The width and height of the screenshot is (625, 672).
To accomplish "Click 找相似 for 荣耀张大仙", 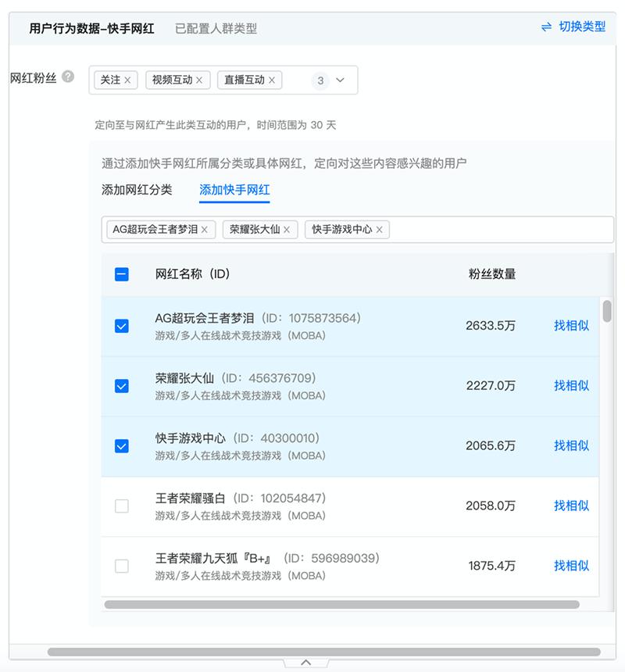I will click(571, 385).
